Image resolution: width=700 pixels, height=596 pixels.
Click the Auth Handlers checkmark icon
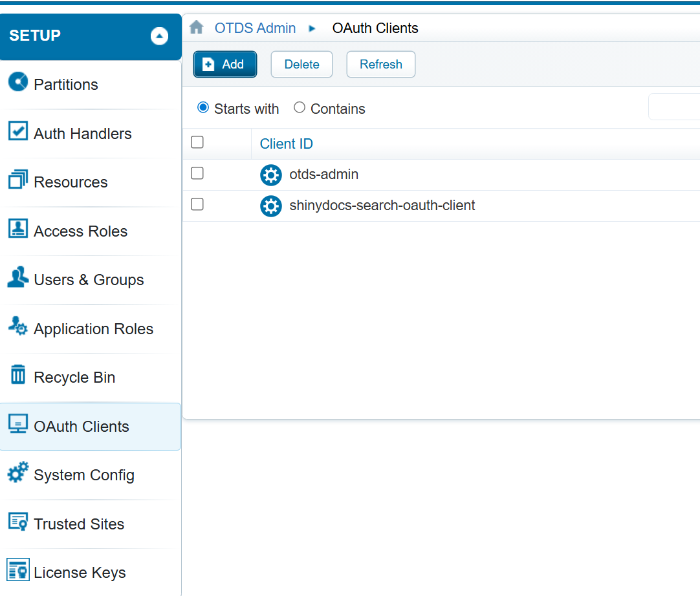(18, 131)
